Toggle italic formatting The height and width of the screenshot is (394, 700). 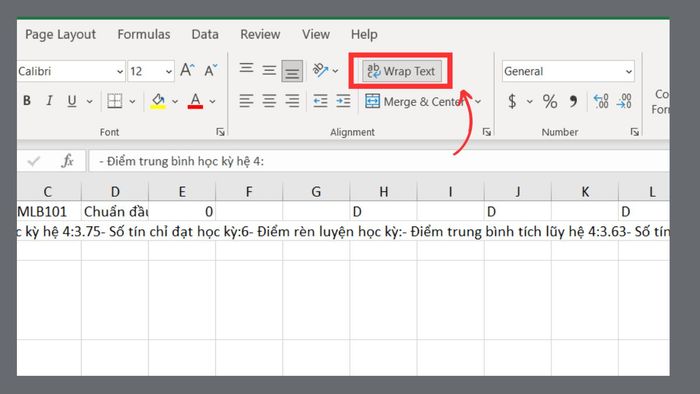(49, 101)
